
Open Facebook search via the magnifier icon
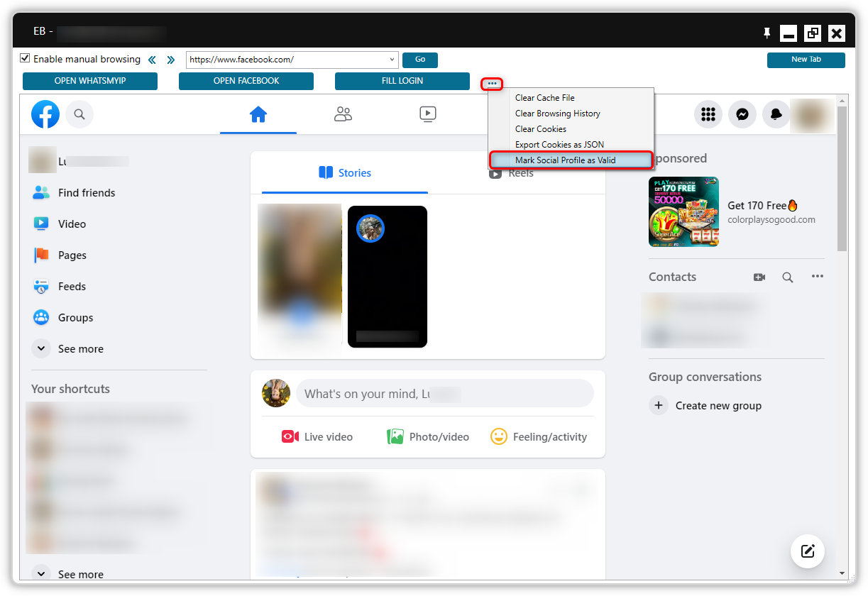[79, 114]
